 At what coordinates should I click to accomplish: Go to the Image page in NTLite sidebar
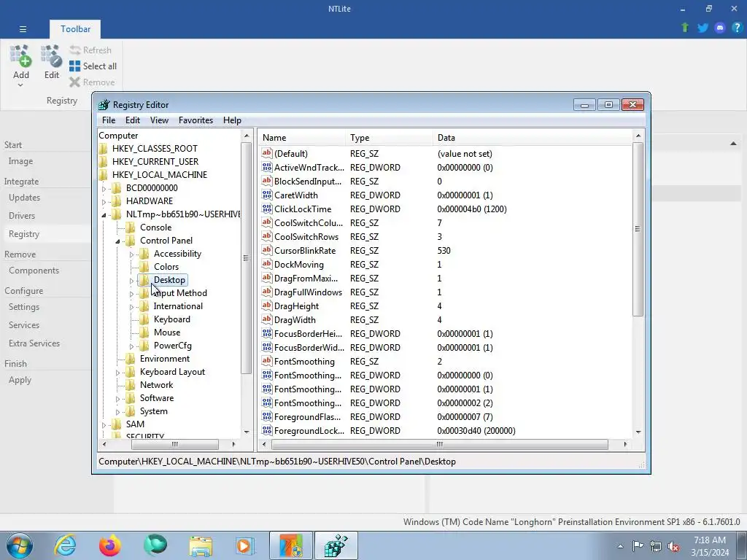[x=20, y=161]
